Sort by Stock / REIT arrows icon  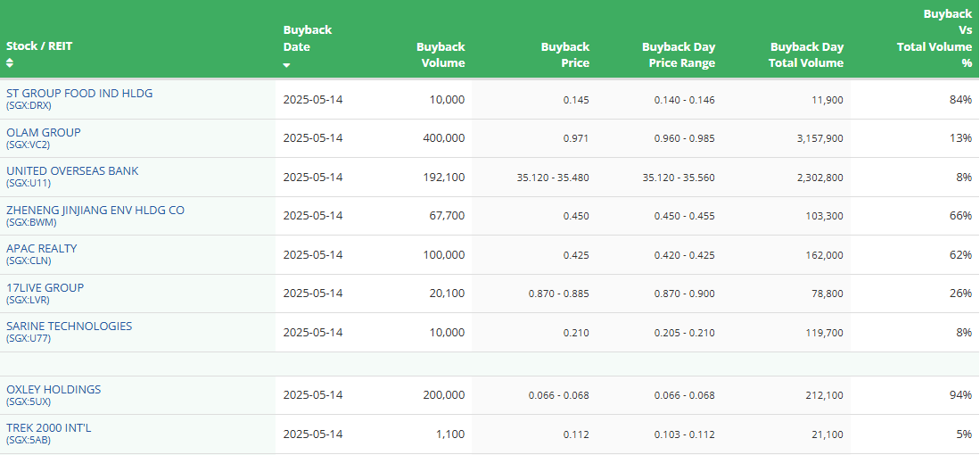point(10,62)
